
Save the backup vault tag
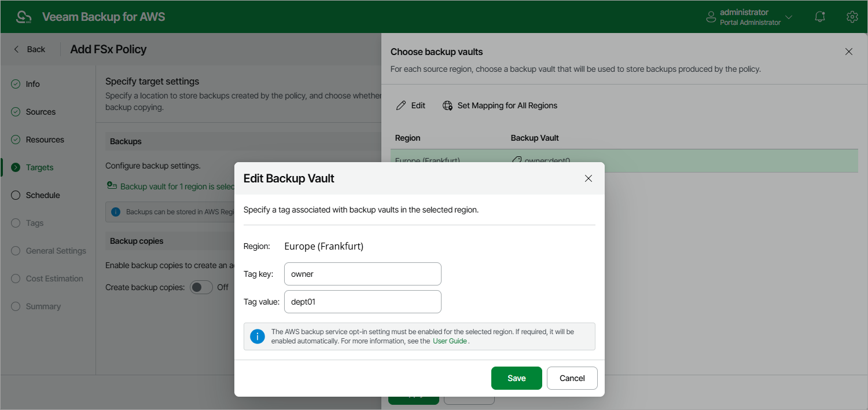[x=517, y=378]
